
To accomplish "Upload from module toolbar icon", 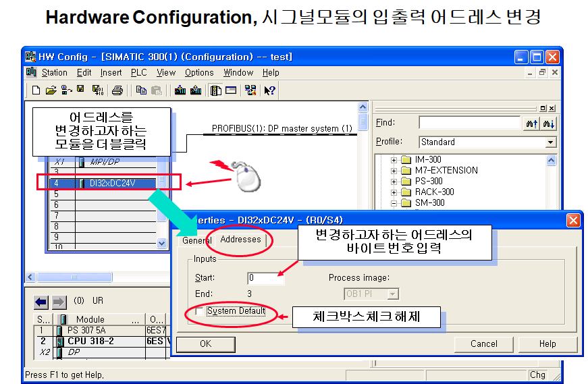I will (196, 90).
